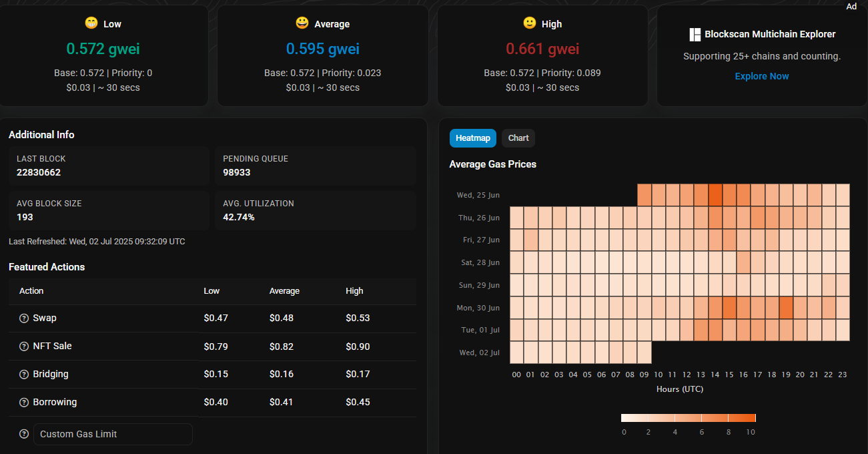Screen dimensions: 868x454
Task: Click the Ad label
Action: coord(851,7)
